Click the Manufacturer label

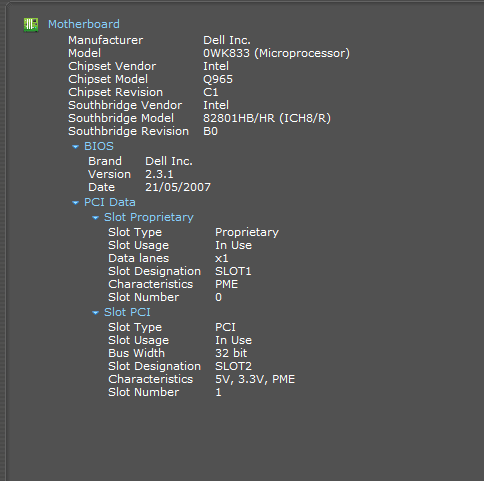pos(106,40)
